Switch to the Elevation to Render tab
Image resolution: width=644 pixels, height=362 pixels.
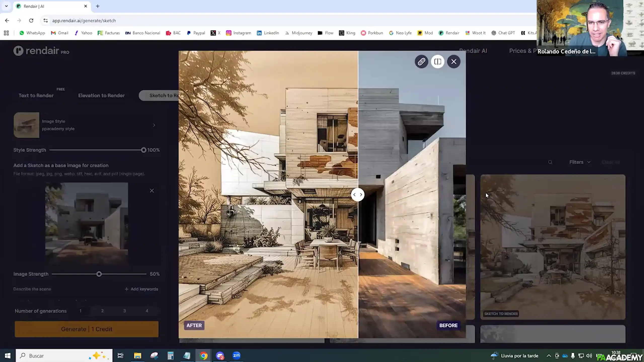101,95
